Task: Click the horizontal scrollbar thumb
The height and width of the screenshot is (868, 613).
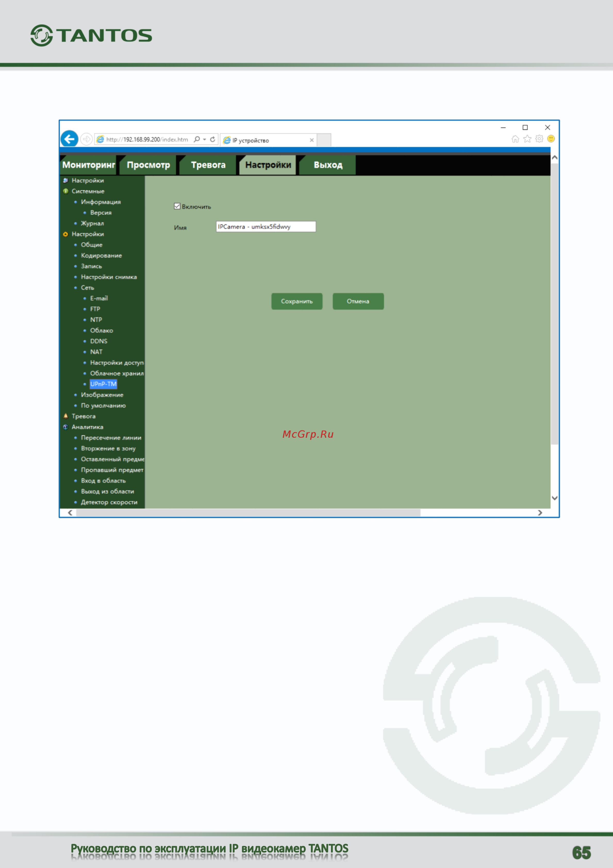Action: click(x=248, y=513)
